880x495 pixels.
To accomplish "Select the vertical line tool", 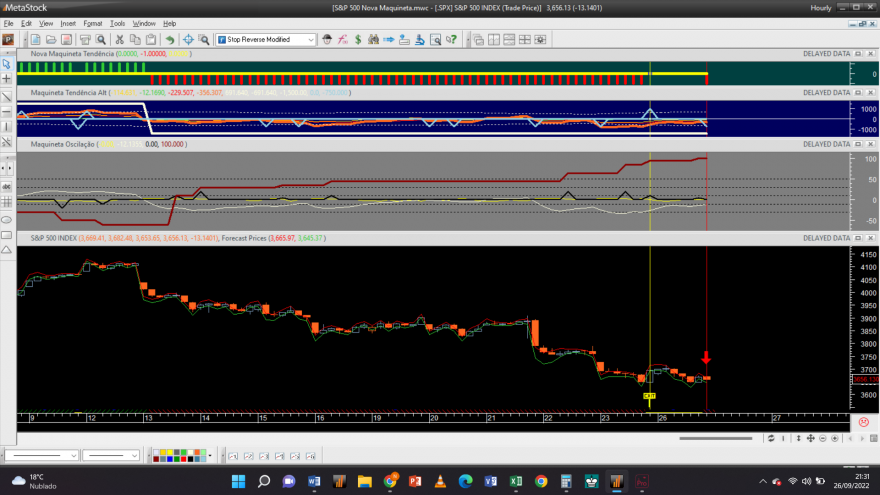I will tap(7, 127).
